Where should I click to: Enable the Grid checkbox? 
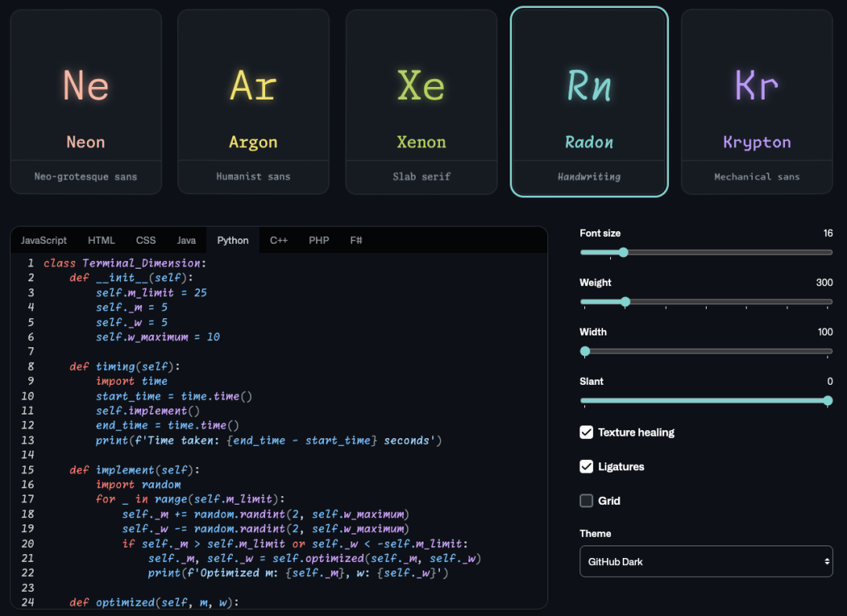586,501
